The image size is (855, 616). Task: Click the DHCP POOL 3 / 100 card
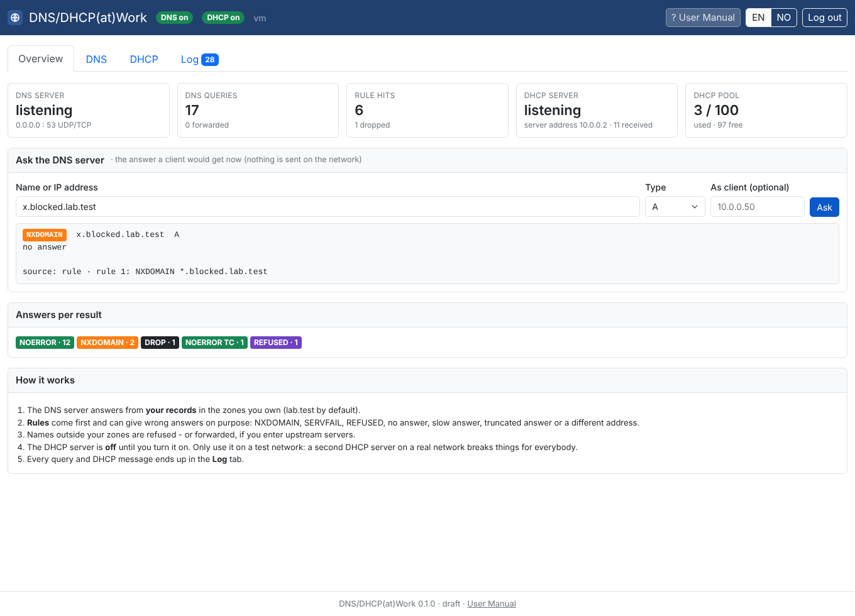766,110
